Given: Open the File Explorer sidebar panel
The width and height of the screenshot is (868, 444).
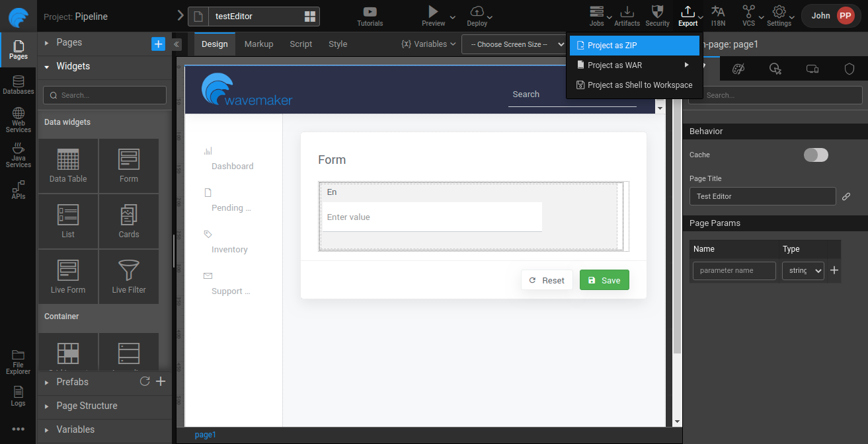Looking at the screenshot, I should (18, 362).
